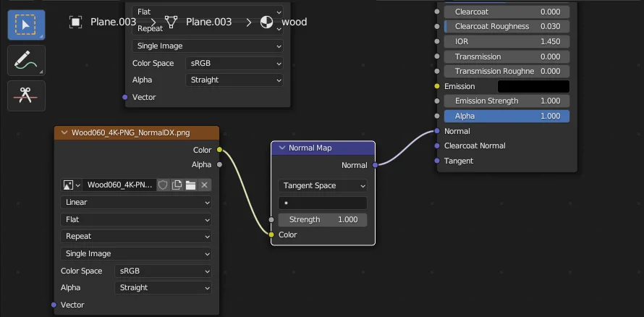The image size is (644, 317).
Task: Open Repeat extension dropdown in NormalDX node
Action: click(x=136, y=236)
